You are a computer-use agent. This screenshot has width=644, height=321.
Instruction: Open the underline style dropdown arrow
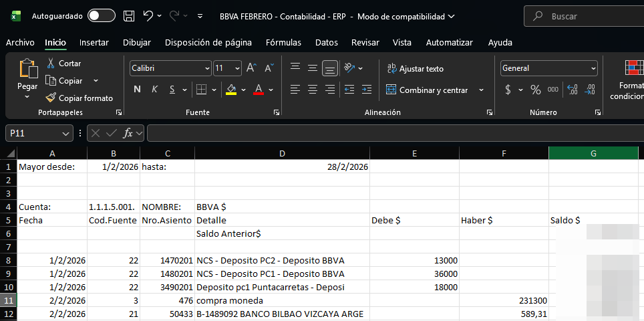coord(185,90)
